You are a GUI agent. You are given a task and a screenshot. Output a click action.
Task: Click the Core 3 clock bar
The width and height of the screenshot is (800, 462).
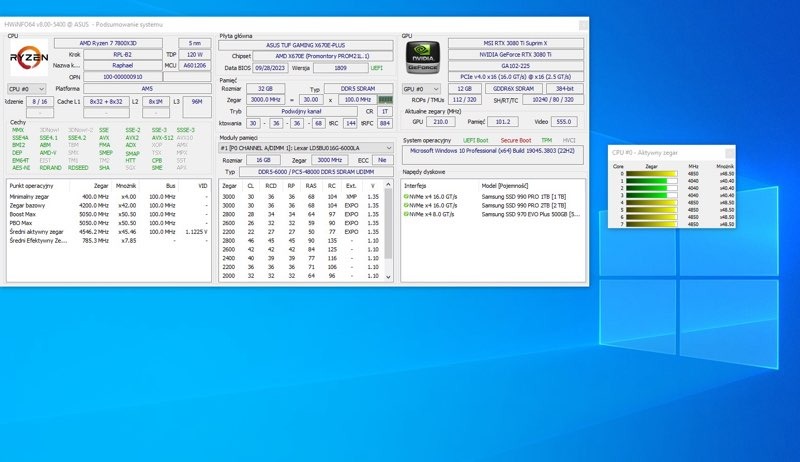(x=652, y=195)
